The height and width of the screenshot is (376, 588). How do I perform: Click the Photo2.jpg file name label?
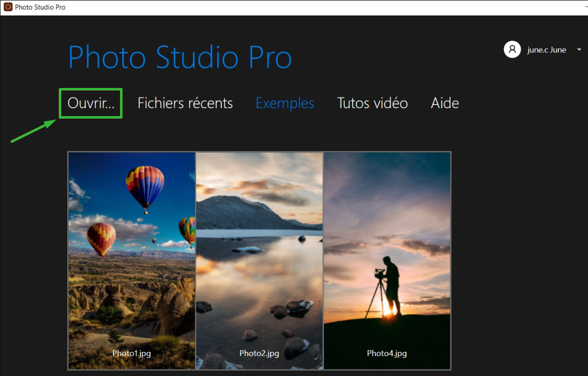[259, 353]
